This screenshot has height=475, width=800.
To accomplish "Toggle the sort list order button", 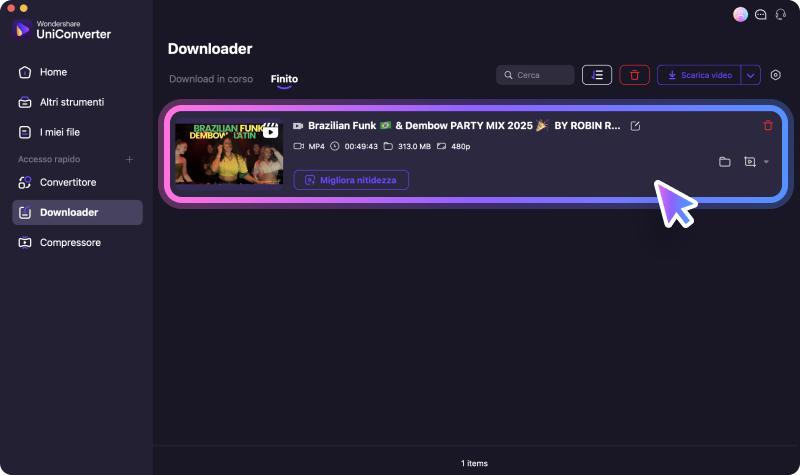I will coord(597,75).
